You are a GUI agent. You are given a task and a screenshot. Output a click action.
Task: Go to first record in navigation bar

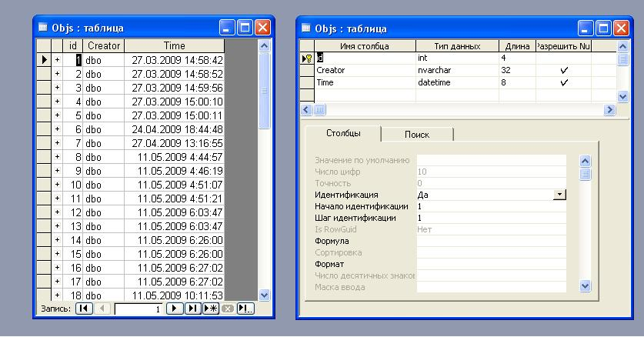click(84, 309)
